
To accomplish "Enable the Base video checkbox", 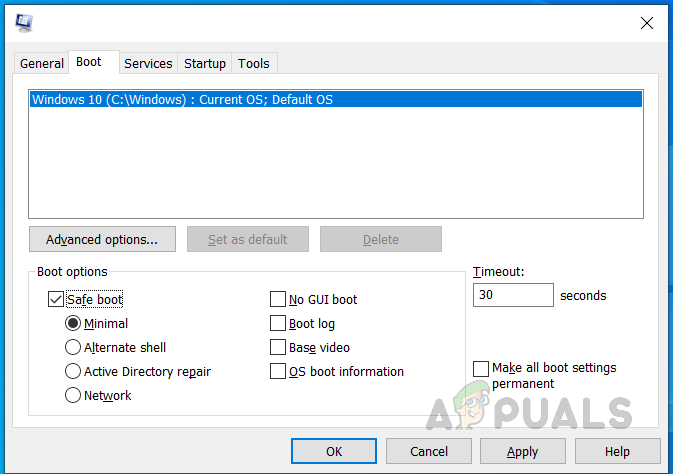I will click(278, 347).
